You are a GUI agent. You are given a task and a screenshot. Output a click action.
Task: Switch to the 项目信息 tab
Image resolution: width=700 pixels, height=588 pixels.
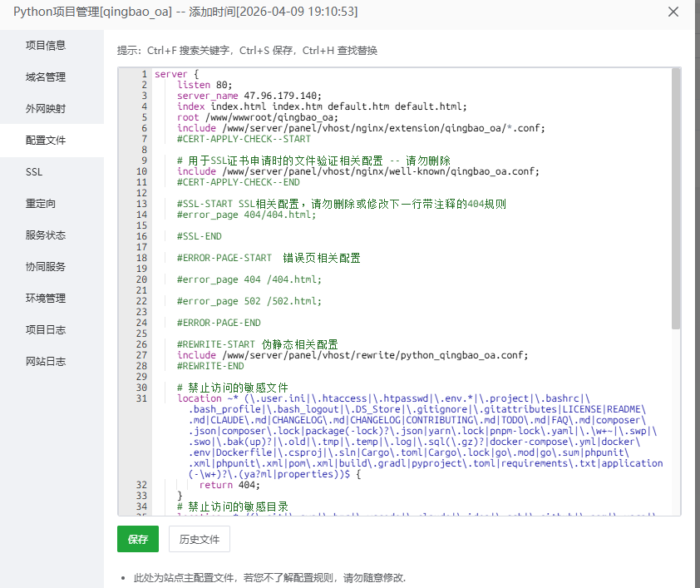45,45
